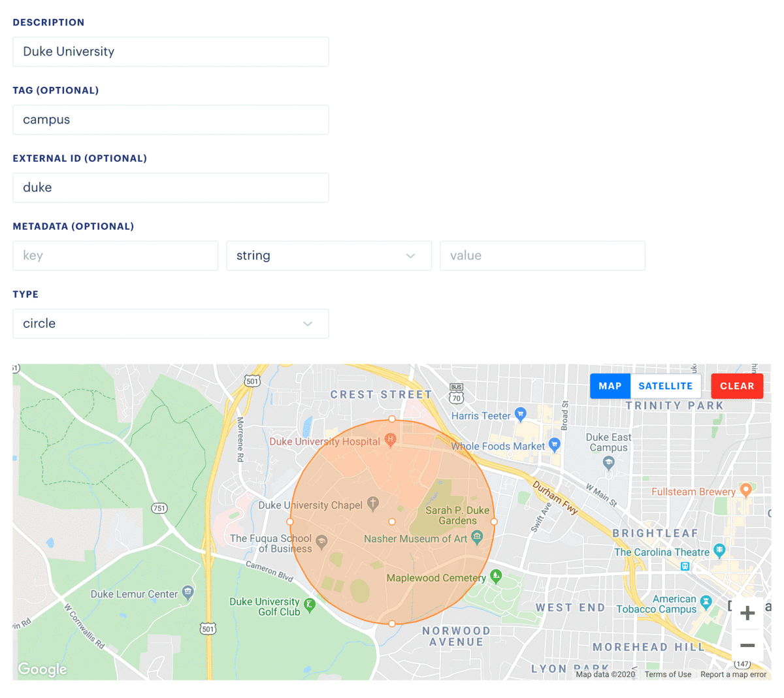
Task: Click the Duke University Hospital map pin
Action: (390, 440)
